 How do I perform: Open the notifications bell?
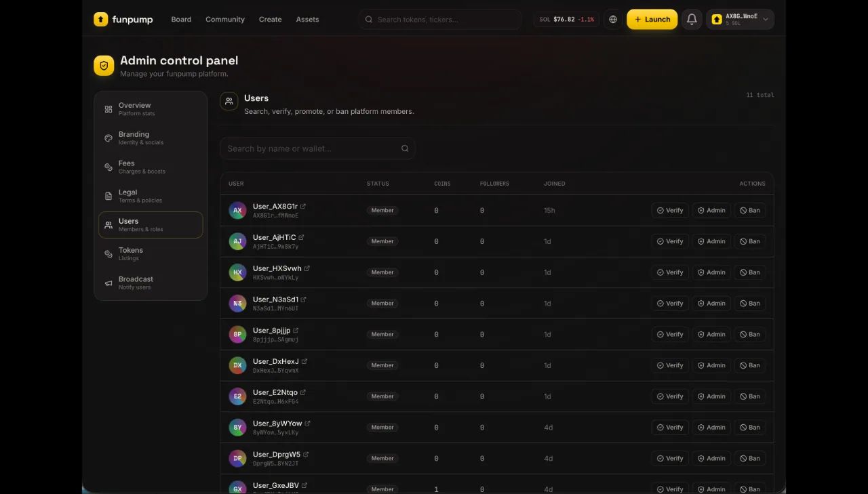(x=692, y=20)
